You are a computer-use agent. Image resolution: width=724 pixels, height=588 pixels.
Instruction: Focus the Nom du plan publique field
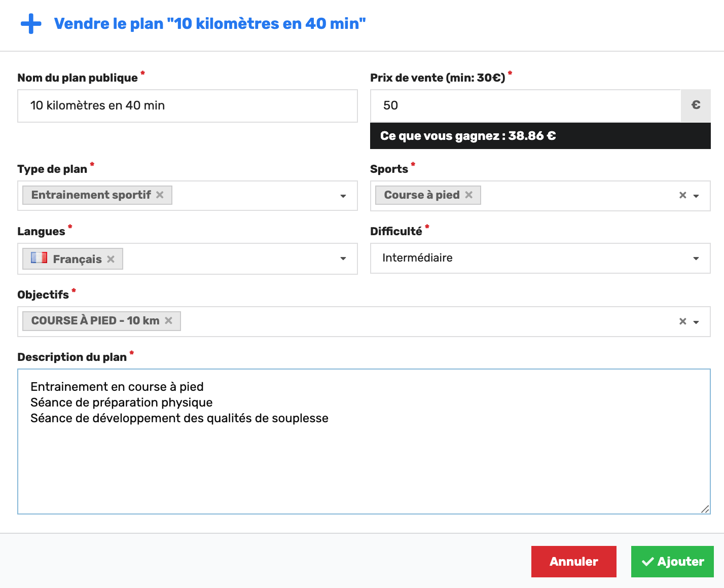188,106
